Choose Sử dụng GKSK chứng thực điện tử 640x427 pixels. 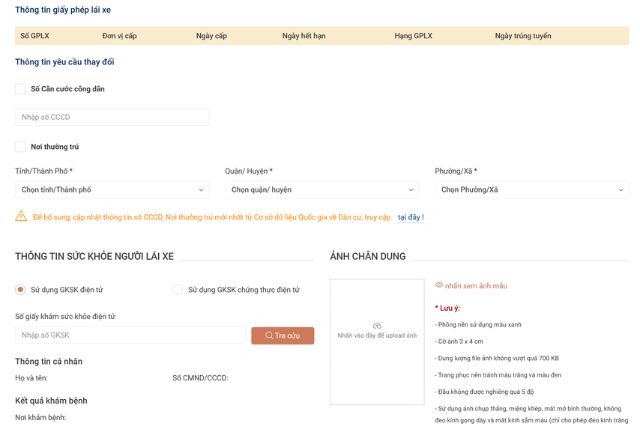coord(178,290)
